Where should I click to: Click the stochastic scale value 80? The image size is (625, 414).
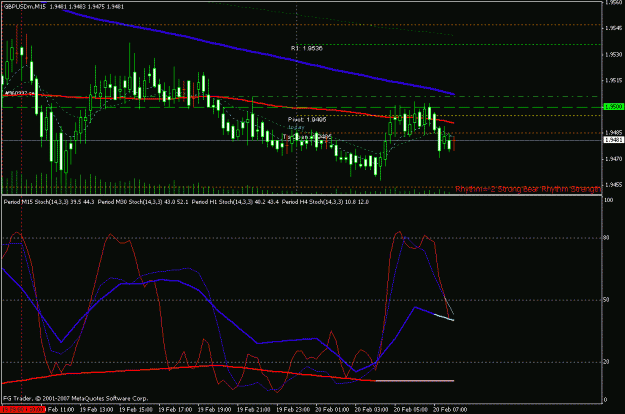pos(606,238)
